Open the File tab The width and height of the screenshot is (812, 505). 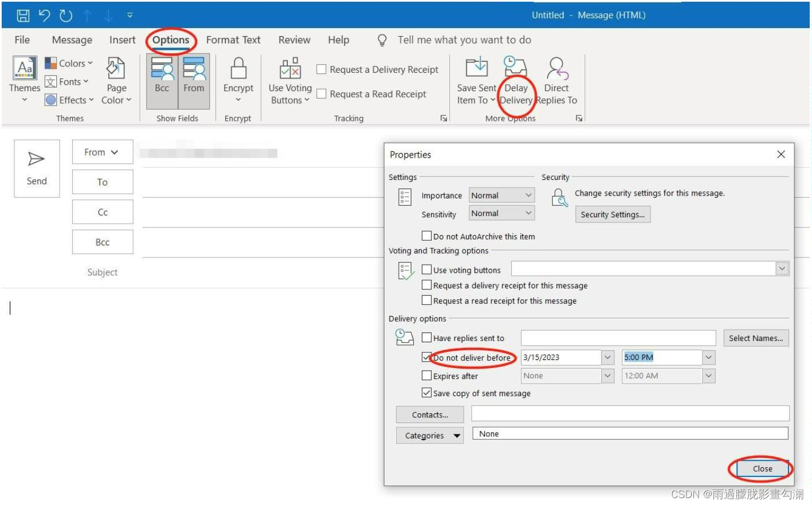[x=22, y=40]
